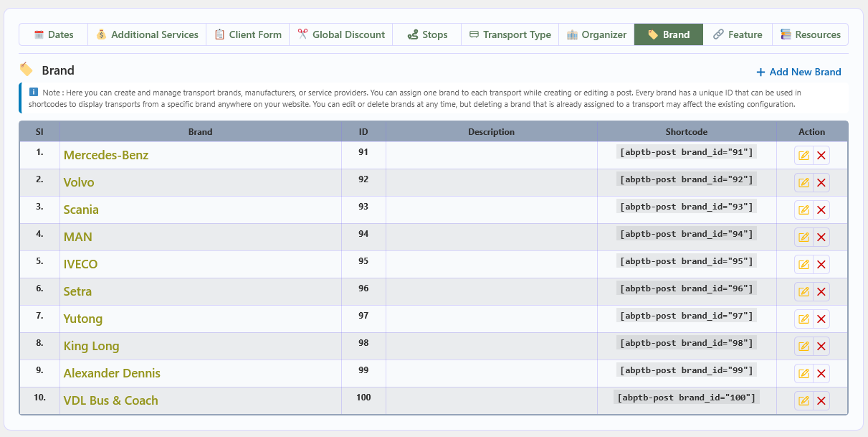Image resolution: width=868 pixels, height=437 pixels.
Task: Open the Transport Type tab
Action: [x=510, y=34]
